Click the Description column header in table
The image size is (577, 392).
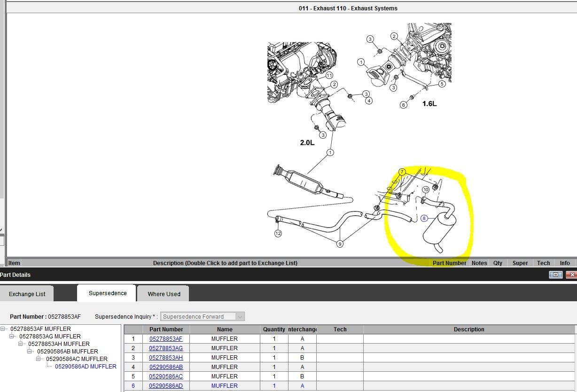click(x=468, y=329)
